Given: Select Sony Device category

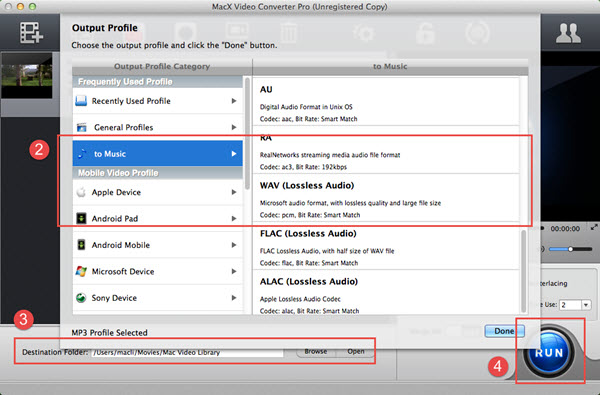Looking at the screenshot, I should [x=157, y=298].
